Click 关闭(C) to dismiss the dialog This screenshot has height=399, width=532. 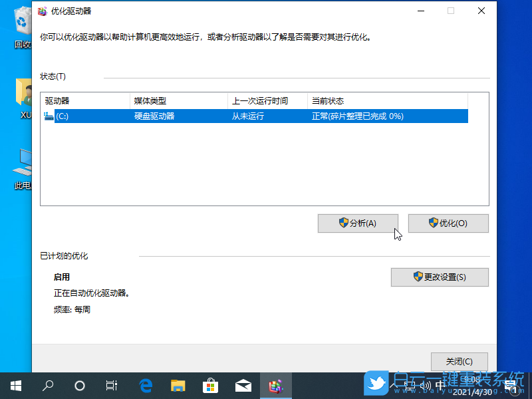pyautogui.click(x=459, y=362)
